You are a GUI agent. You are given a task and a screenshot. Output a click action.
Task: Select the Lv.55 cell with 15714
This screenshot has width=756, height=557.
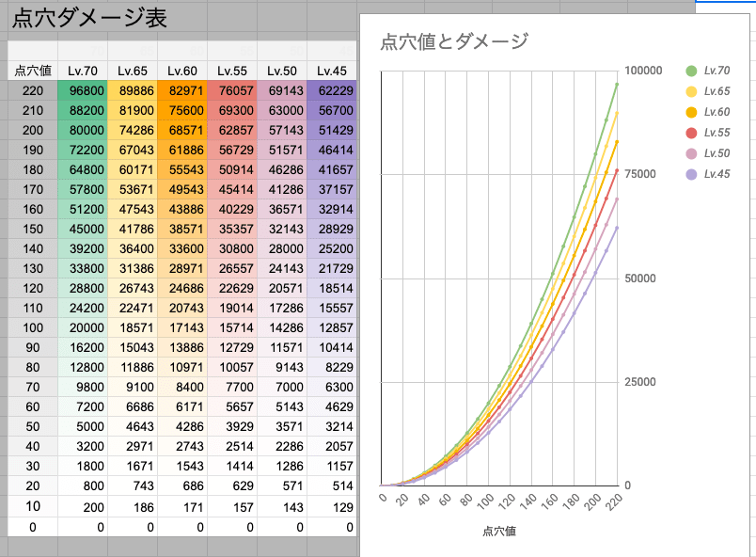[x=232, y=327]
